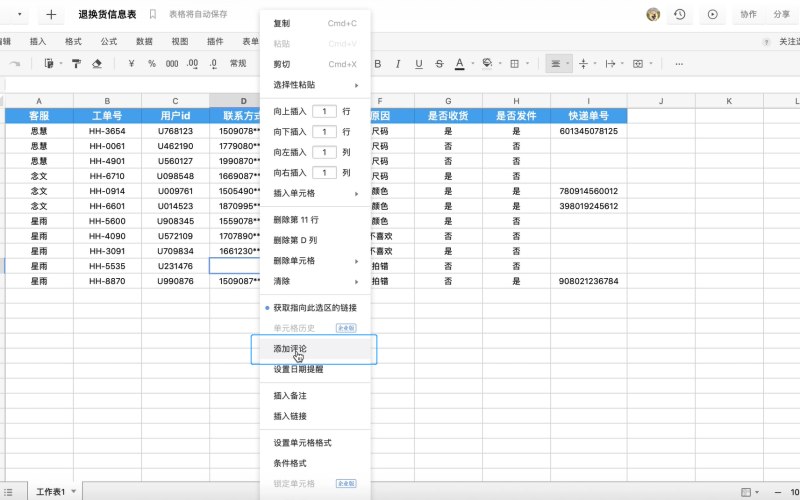Click cell containing 601345078125
800x500 pixels.
point(588,131)
